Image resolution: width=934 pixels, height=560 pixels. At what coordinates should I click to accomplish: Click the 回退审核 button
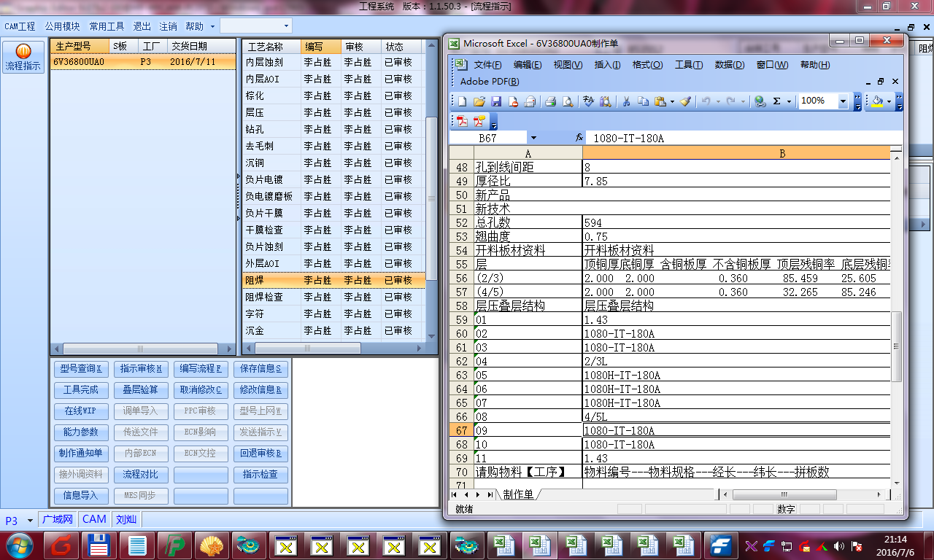click(x=260, y=453)
